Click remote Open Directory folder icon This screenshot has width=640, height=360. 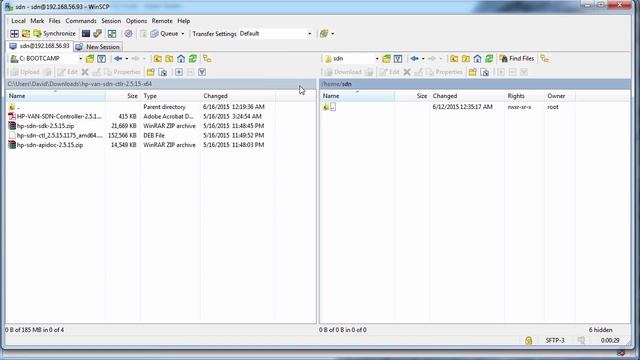tap(386, 59)
